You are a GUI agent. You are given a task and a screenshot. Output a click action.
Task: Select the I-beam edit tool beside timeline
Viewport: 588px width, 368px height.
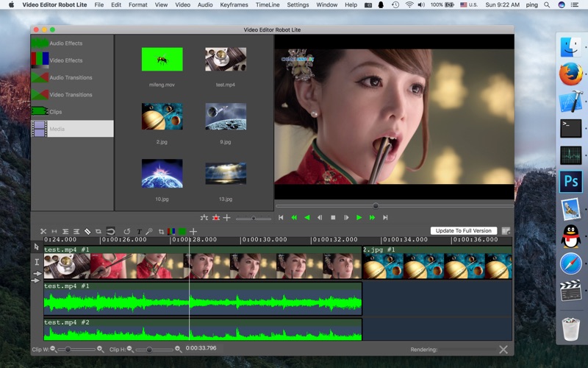(x=37, y=261)
